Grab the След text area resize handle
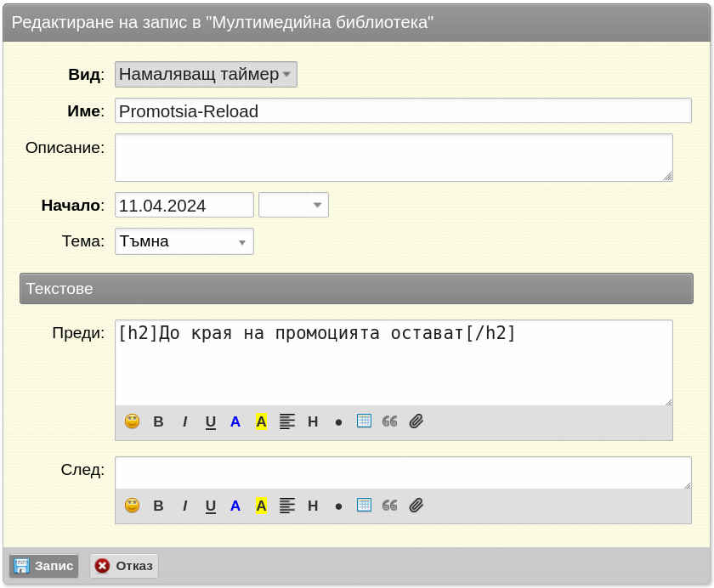 tap(687, 485)
